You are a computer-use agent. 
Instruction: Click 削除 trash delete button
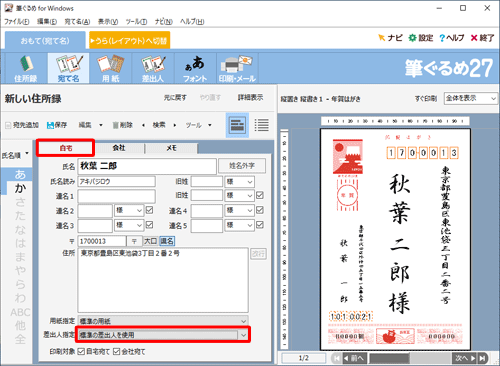click(123, 125)
